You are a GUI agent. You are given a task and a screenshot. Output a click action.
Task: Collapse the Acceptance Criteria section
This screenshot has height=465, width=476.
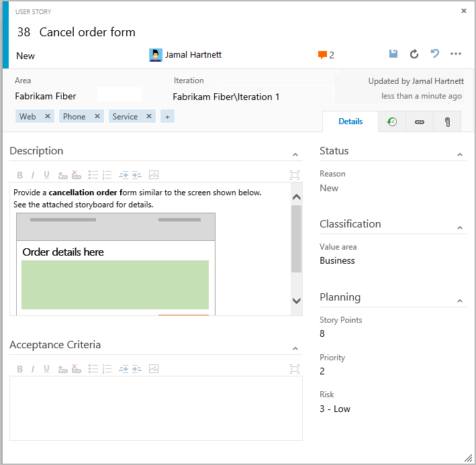coord(295,349)
